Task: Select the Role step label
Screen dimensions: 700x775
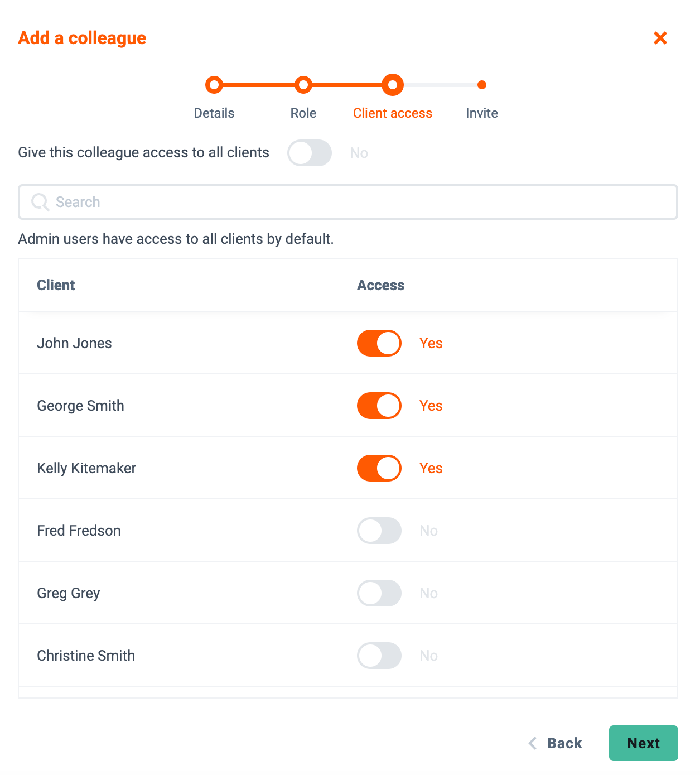Action: coord(303,113)
